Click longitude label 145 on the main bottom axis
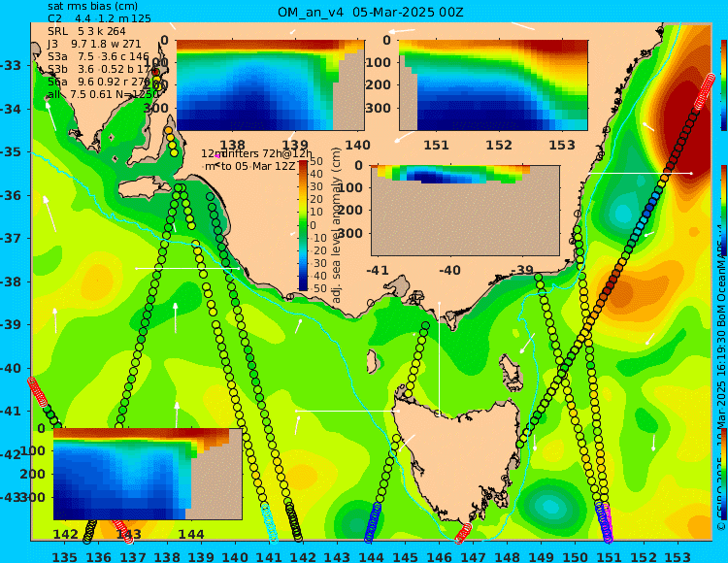The height and width of the screenshot is (563, 728). (x=406, y=556)
